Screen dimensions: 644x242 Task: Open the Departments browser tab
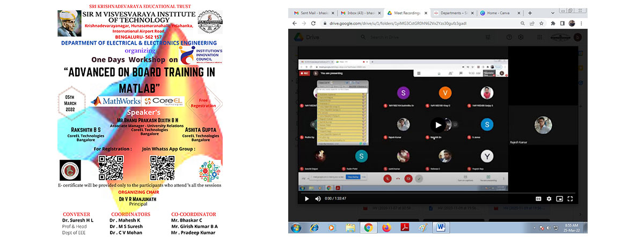point(454,12)
